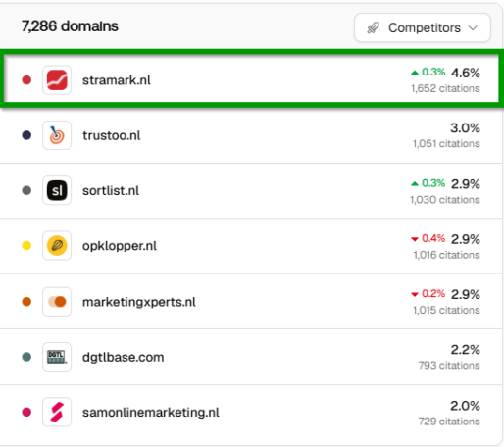Viewport: 504px width, 447px height.
Task: Open the samonlinemarketing.nl domain link
Action: click(151, 413)
